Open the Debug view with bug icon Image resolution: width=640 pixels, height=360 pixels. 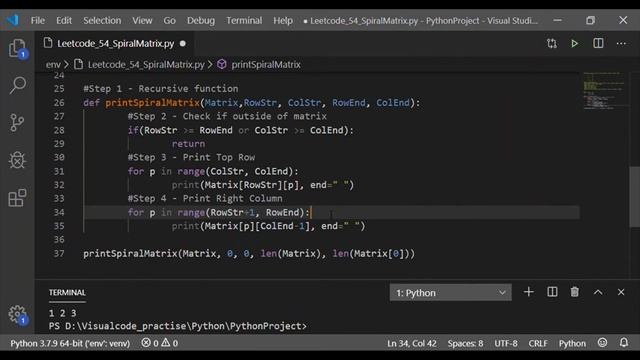[x=17, y=160]
